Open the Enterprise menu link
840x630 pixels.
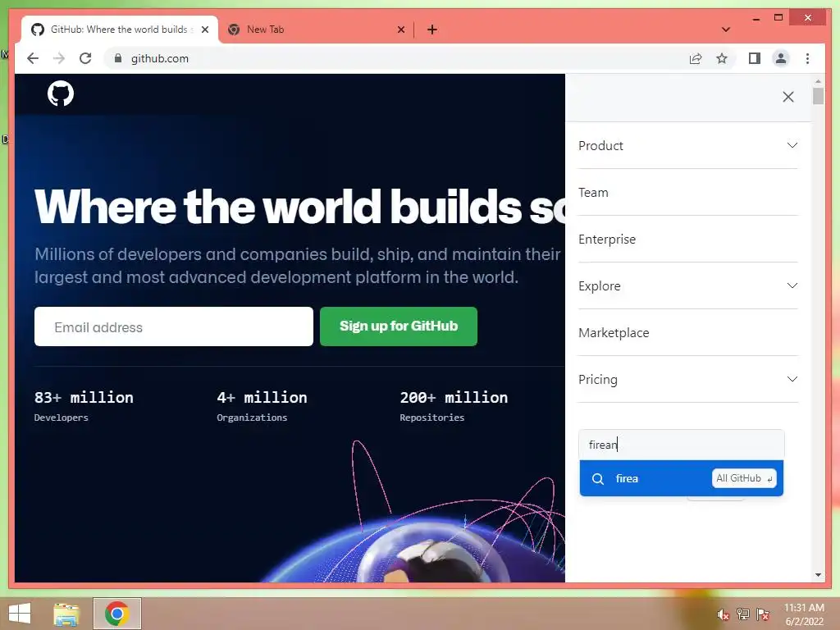[607, 240]
